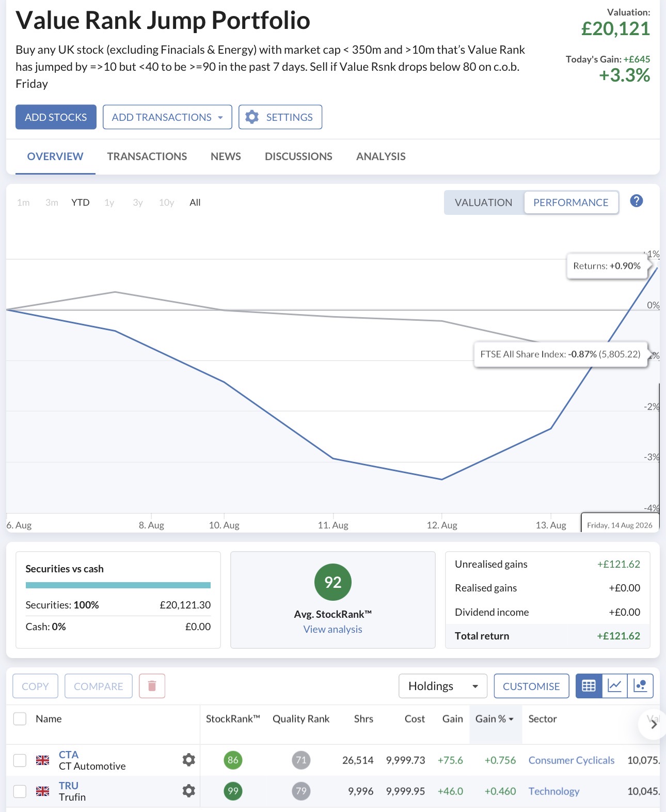Image resolution: width=666 pixels, height=812 pixels.
Task: Click the COPY button
Action: click(35, 686)
